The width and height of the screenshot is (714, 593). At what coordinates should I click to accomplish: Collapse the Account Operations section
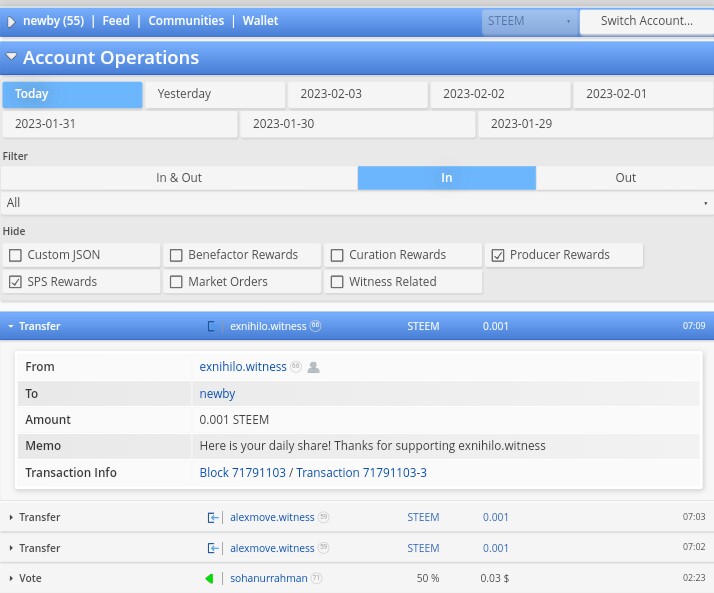click(x=11, y=57)
